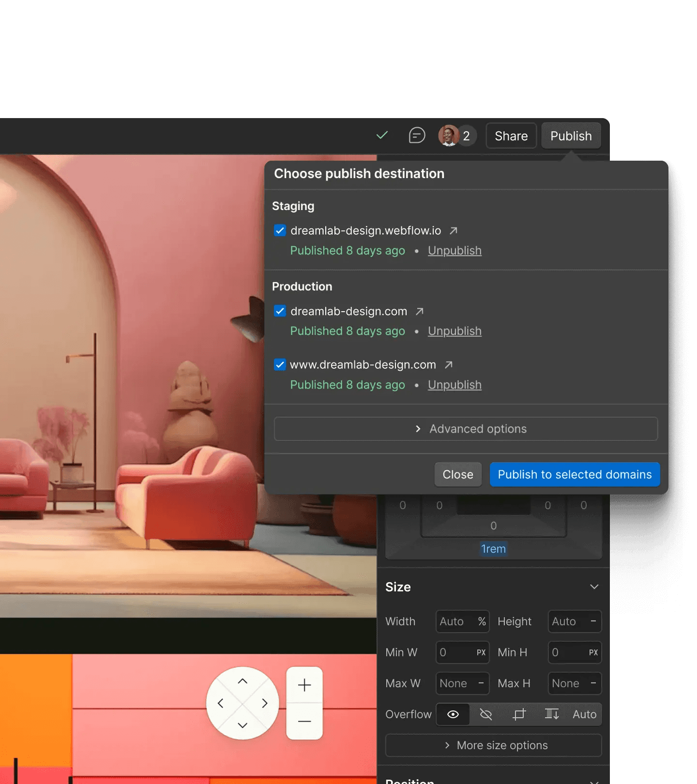Screen dimensions: 697x784
Task: Select overflow scroll icon
Action: 552,714
